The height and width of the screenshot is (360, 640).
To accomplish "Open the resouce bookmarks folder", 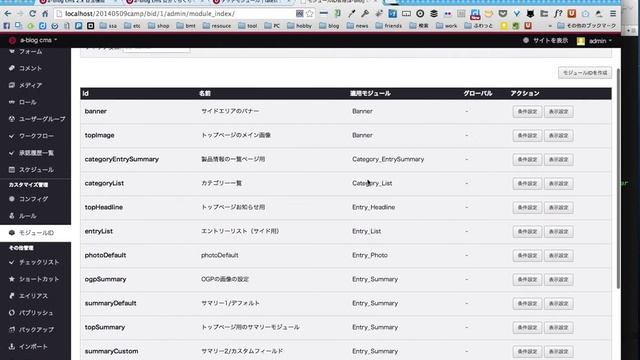I will coord(217,26).
